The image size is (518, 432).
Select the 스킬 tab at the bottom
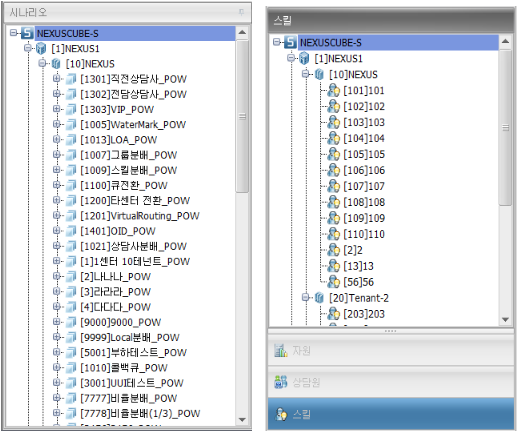[x=391, y=414]
